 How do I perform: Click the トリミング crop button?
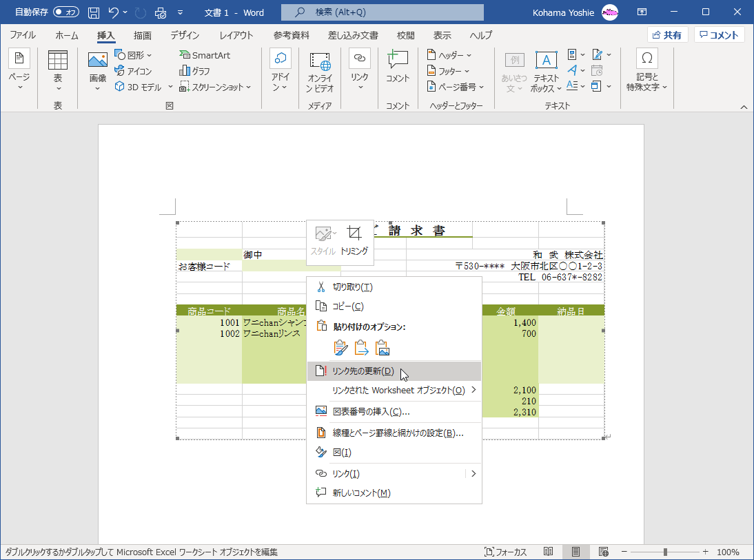click(x=354, y=240)
